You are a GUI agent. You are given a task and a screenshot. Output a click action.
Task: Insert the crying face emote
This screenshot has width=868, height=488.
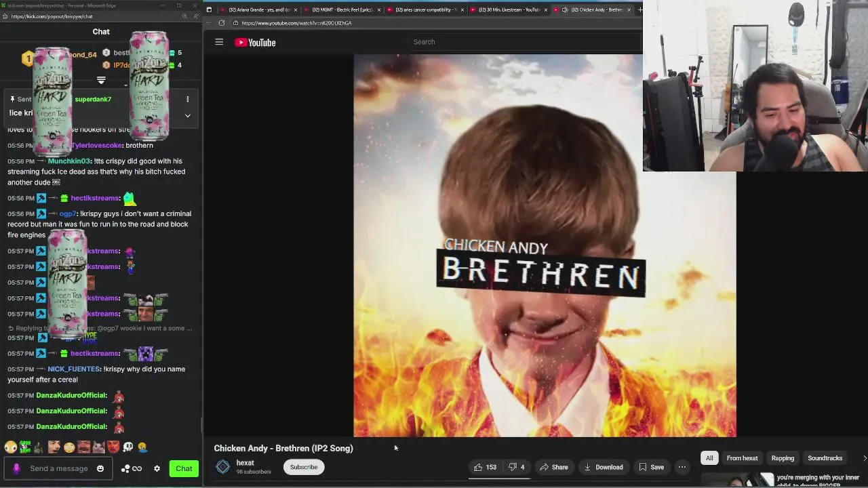tap(142, 447)
